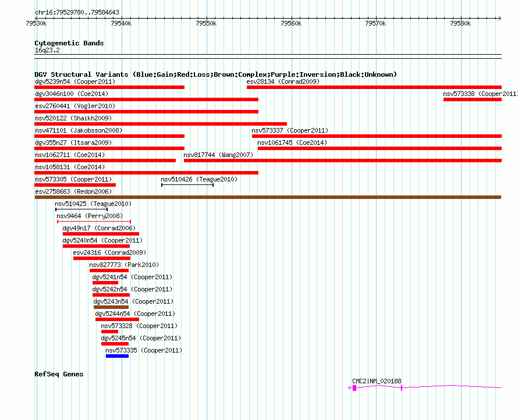Click the 79570k ruler tick label

[375, 23]
